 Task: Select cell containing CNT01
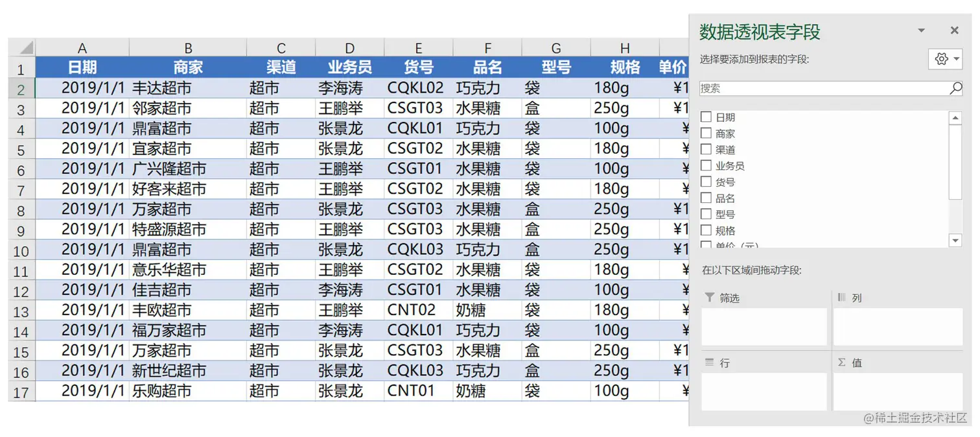pyautogui.click(x=419, y=391)
